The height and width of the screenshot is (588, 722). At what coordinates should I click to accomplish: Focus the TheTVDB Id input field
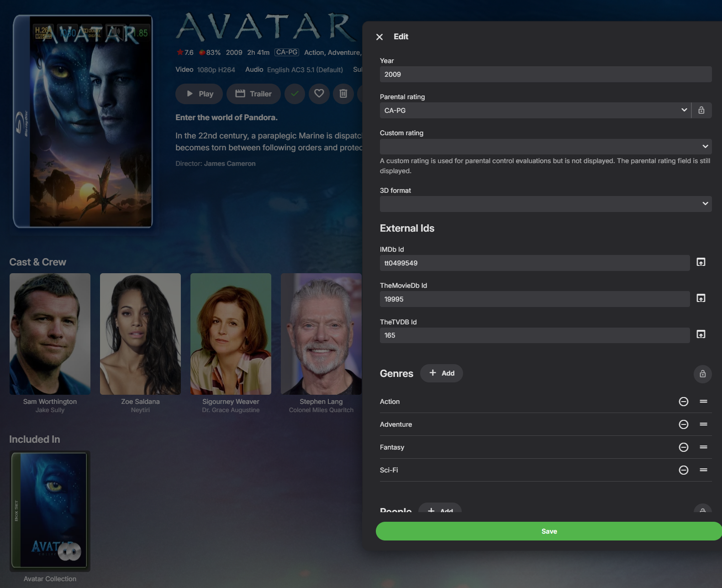pos(535,335)
